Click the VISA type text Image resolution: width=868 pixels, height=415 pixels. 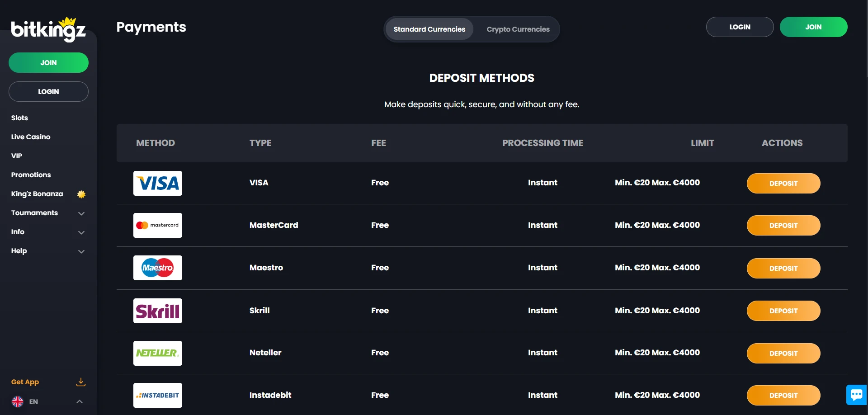[259, 183]
